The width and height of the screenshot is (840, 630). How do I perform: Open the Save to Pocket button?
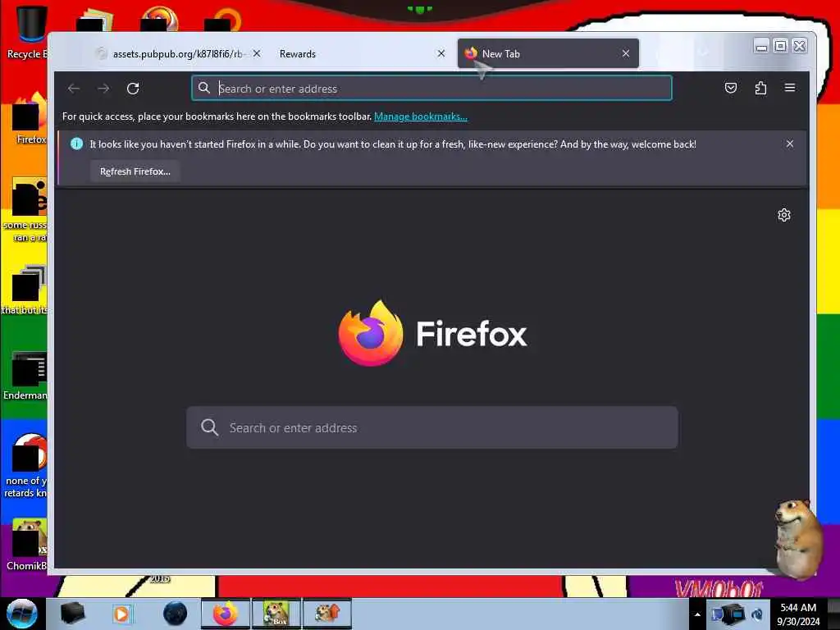[x=731, y=88]
